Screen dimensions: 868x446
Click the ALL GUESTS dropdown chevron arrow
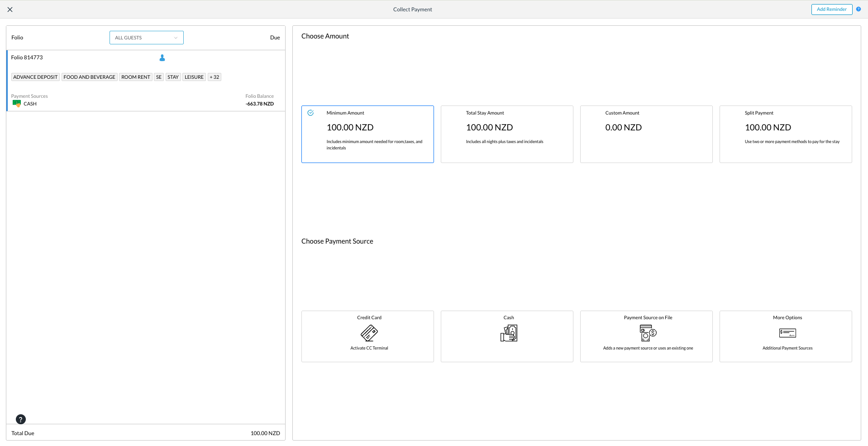click(176, 38)
